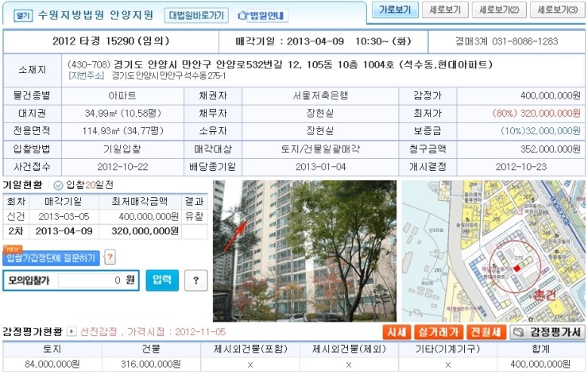588x375 pixels.
Task: Select the 사건접수 date 2012-10-22
Action: (122, 167)
